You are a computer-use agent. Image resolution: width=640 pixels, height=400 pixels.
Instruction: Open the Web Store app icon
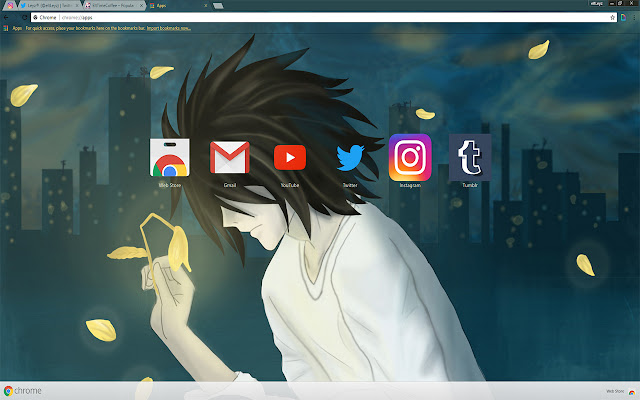[x=169, y=158]
